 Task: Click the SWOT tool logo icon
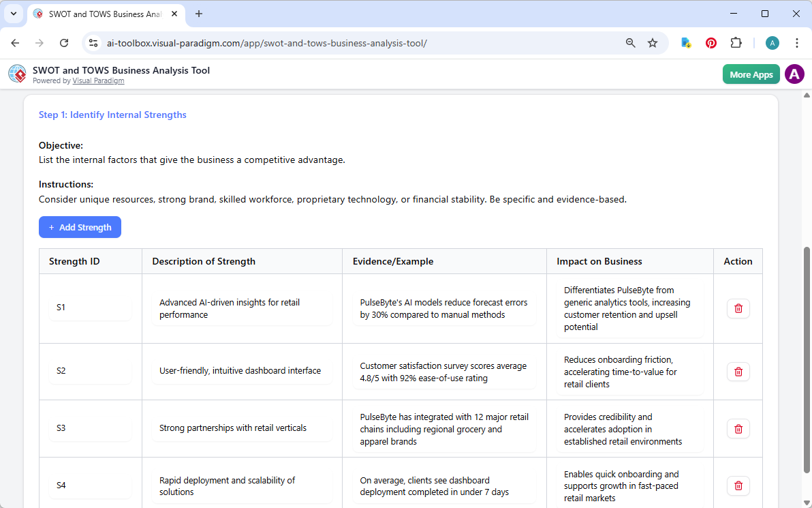(x=17, y=74)
